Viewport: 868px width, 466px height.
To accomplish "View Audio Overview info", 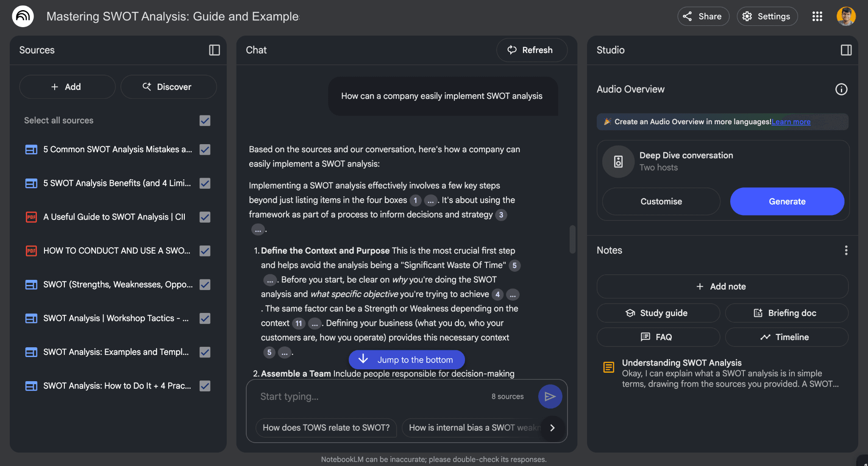I will coord(841,89).
